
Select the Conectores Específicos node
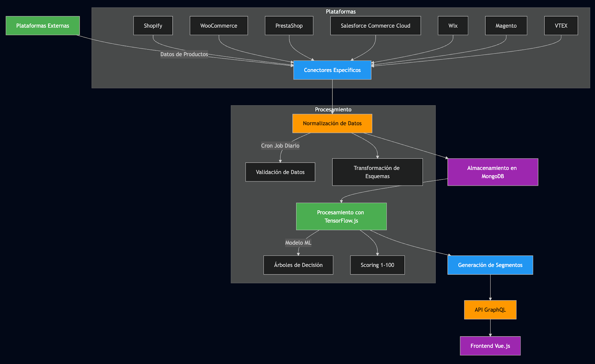pyautogui.click(x=332, y=70)
